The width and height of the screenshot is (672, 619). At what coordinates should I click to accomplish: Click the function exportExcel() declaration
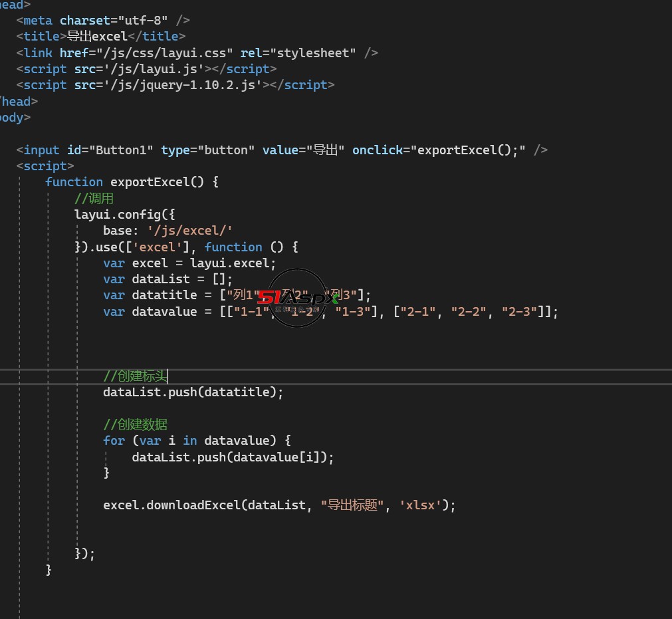tap(132, 182)
